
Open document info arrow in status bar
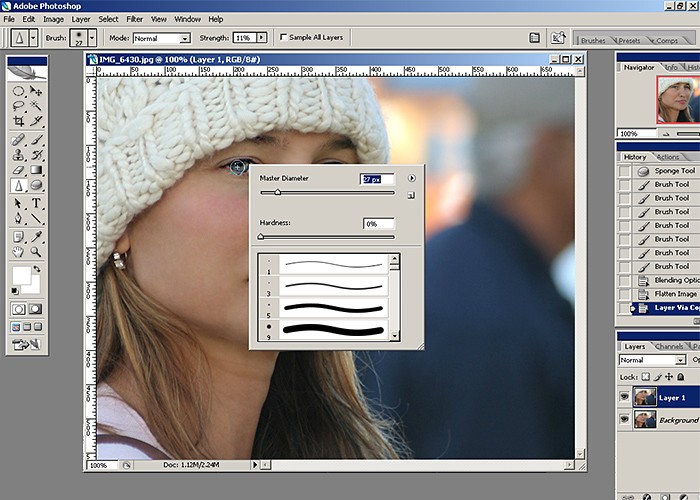coord(255,465)
